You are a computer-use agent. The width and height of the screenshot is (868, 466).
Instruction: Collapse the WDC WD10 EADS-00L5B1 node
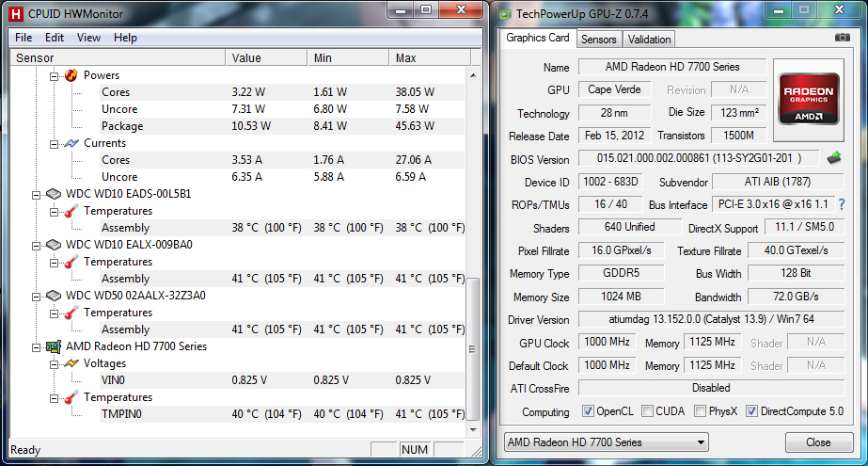tap(36, 195)
